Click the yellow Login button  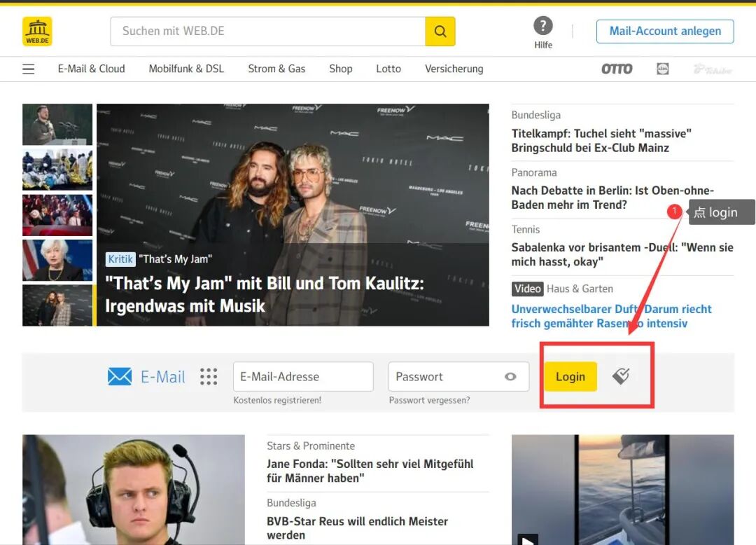(570, 377)
